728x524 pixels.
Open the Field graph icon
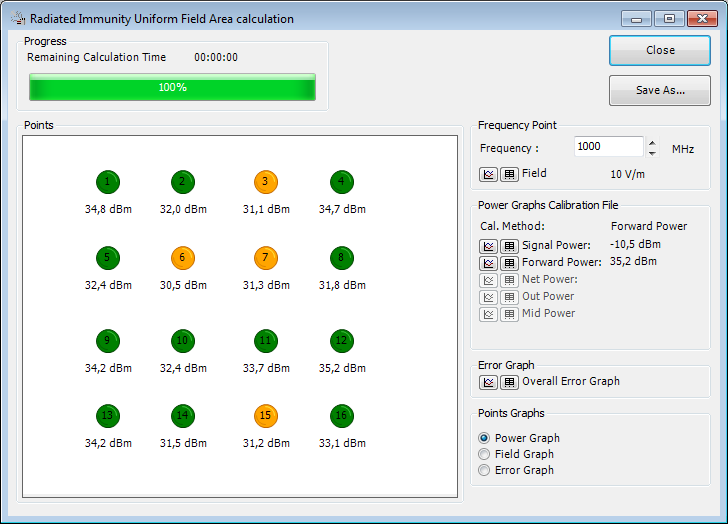(x=488, y=174)
